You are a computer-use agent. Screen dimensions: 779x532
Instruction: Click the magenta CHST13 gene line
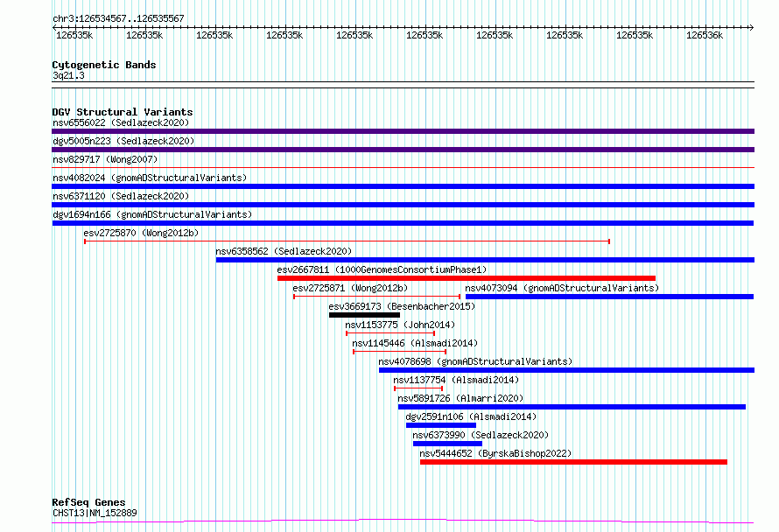click(x=403, y=521)
